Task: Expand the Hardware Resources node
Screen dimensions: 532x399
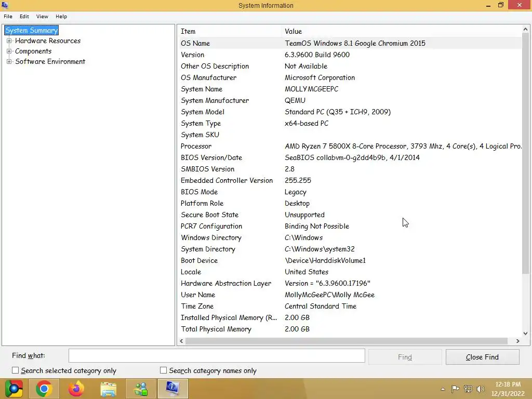Action: click(x=9, y=41)
